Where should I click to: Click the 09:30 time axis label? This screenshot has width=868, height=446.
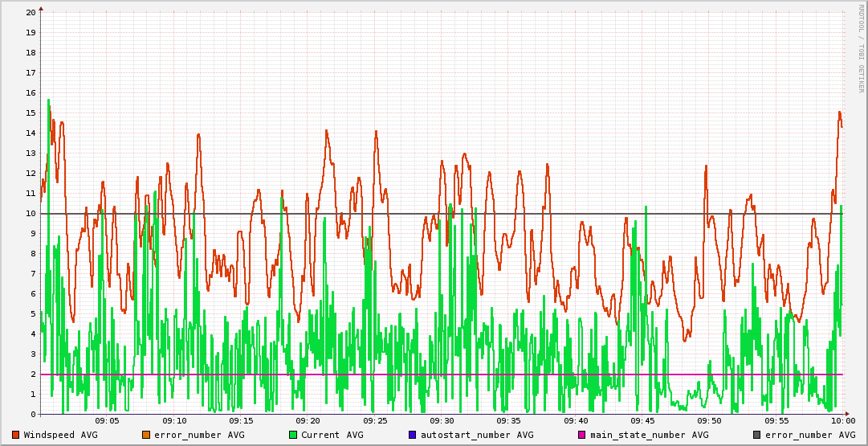click(442, 420)
